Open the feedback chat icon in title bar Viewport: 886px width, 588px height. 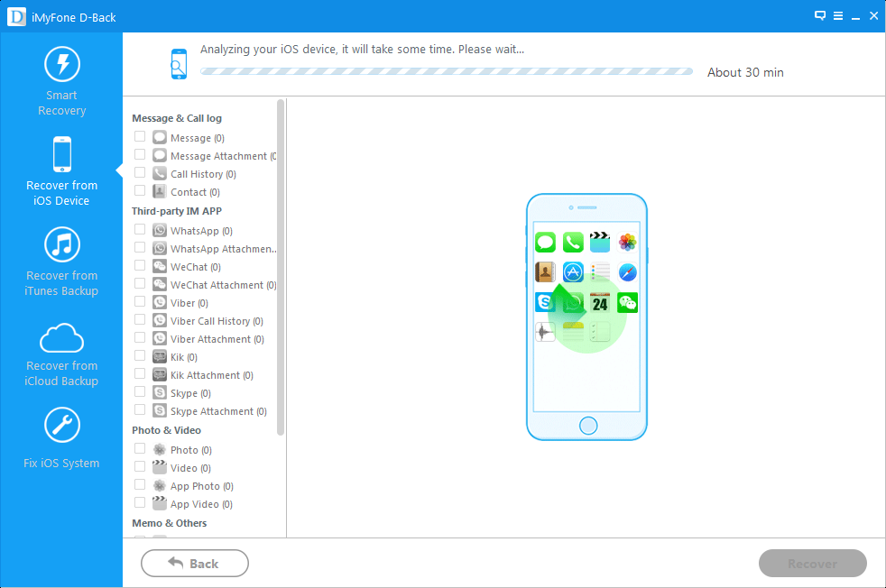(x=820, y=16)
